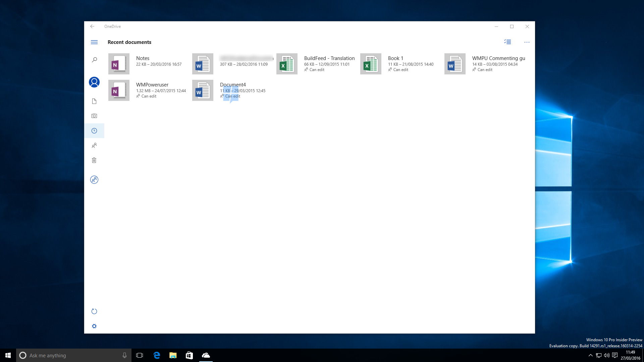The width and height of the screenshot is (644, 362).
Task: Show hidden tray icons chevron
Action: 590,355
